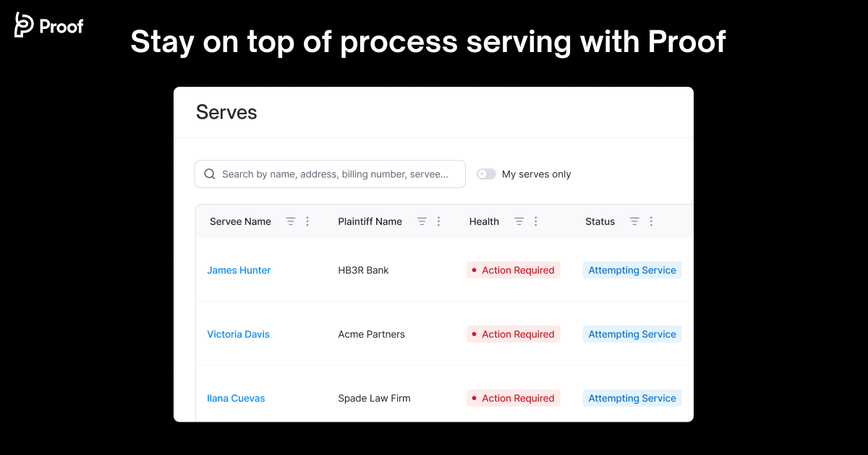The image size is (868, 455).
Task: Open James Hunter servee link
Action: 239,271
